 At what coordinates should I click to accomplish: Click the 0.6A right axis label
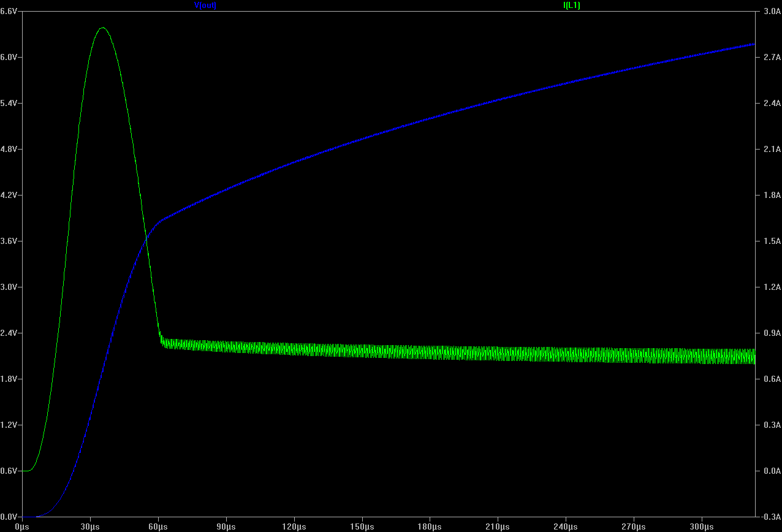[772, 379]
